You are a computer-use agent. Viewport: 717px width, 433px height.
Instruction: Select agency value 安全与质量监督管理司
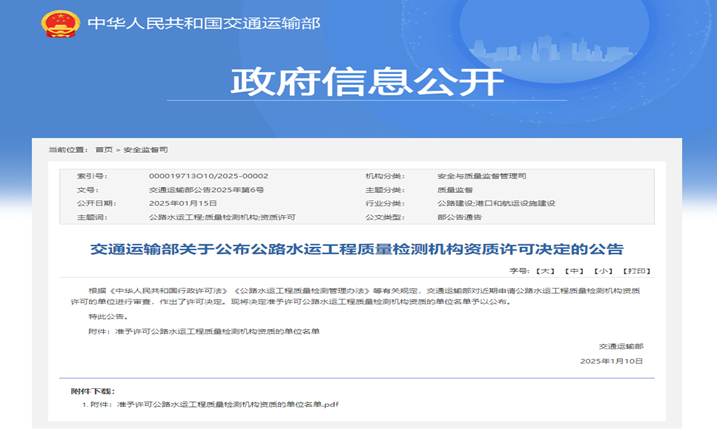click(482, 176)
